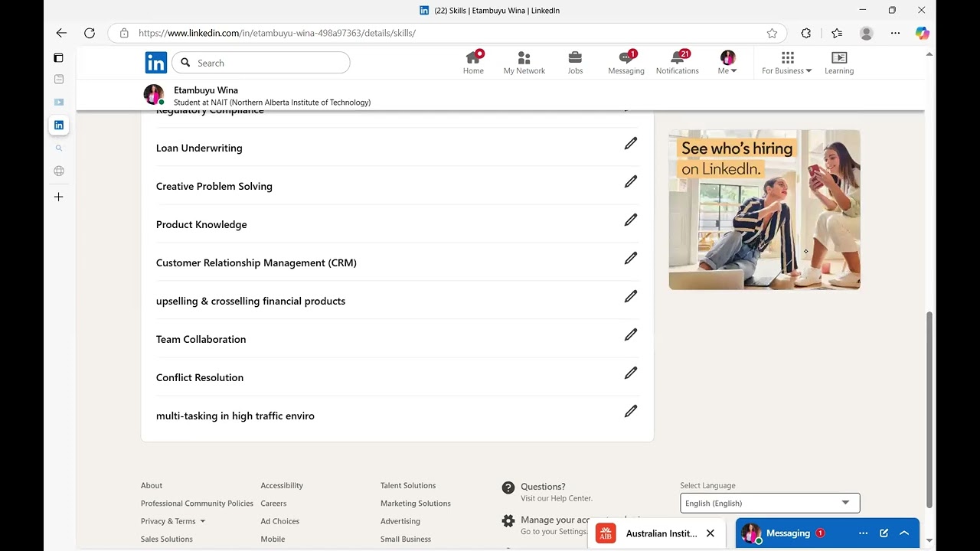Open messaging bar options (three dots)
980x551 pixels.
point(863,533)
